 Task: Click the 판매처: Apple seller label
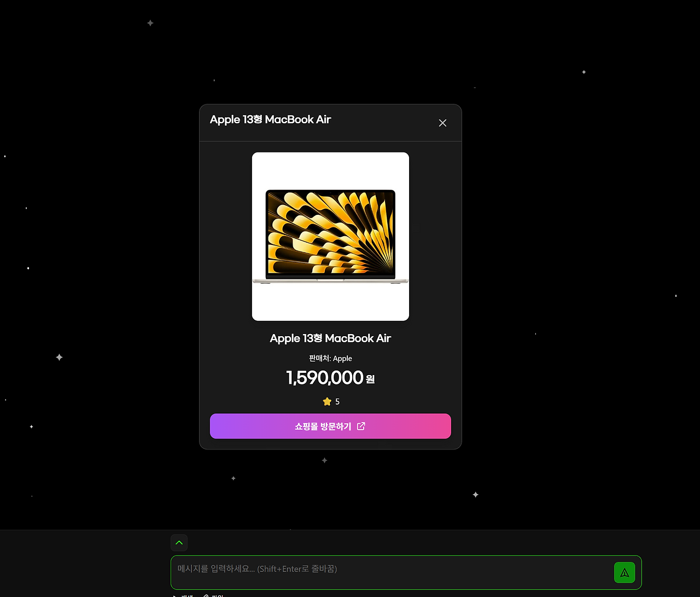tap(330, 359)
